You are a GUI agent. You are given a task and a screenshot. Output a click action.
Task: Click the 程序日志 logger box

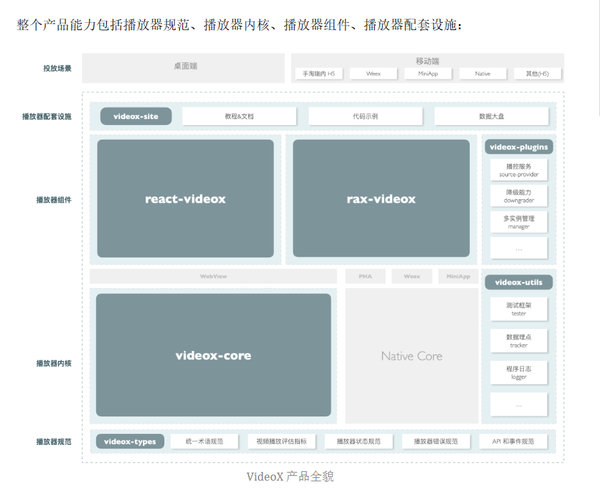[x=519, y=373]
